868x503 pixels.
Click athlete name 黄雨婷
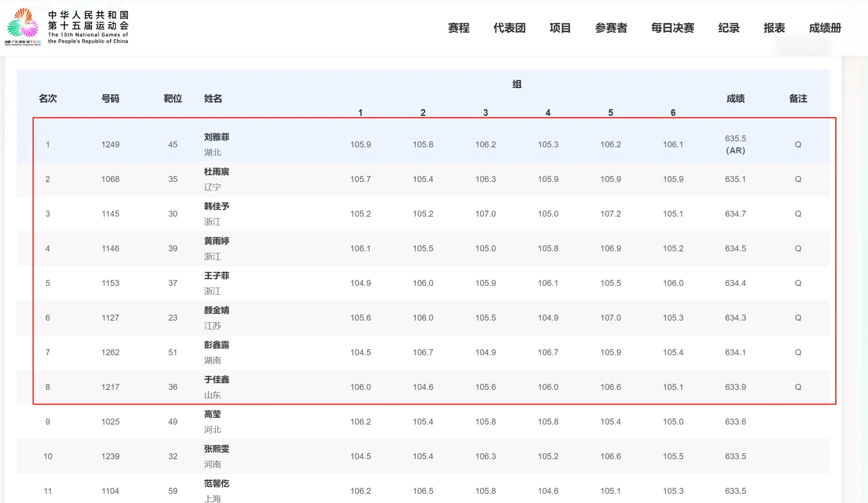click(x=217, y=241)
